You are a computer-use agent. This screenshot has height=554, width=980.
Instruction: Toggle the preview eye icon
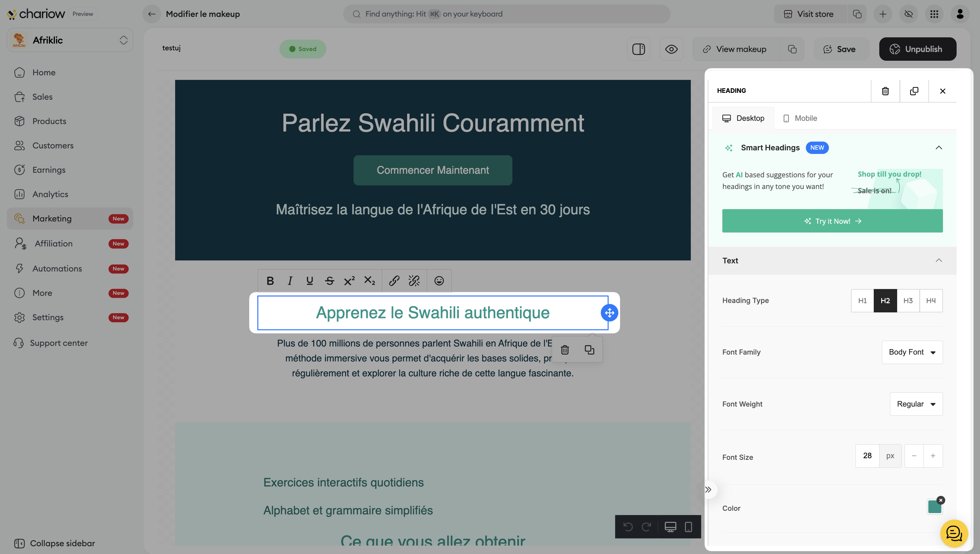click(x=671, y=49)
